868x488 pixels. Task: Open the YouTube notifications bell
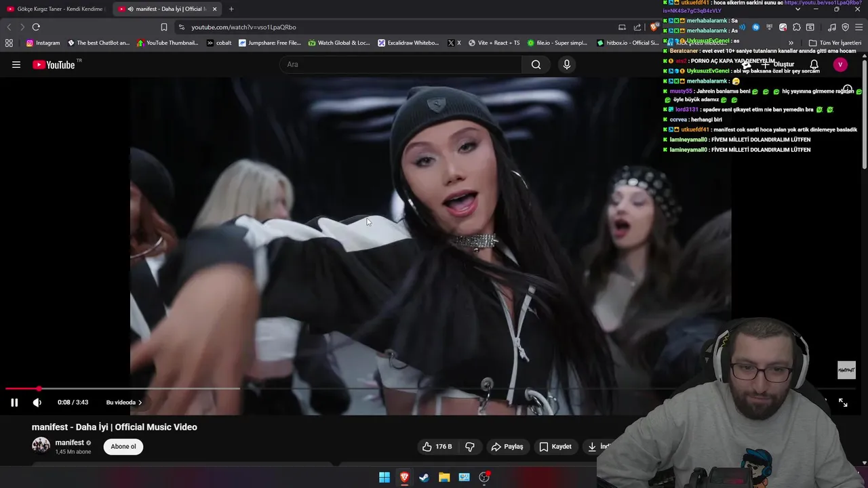click(814, 64)
